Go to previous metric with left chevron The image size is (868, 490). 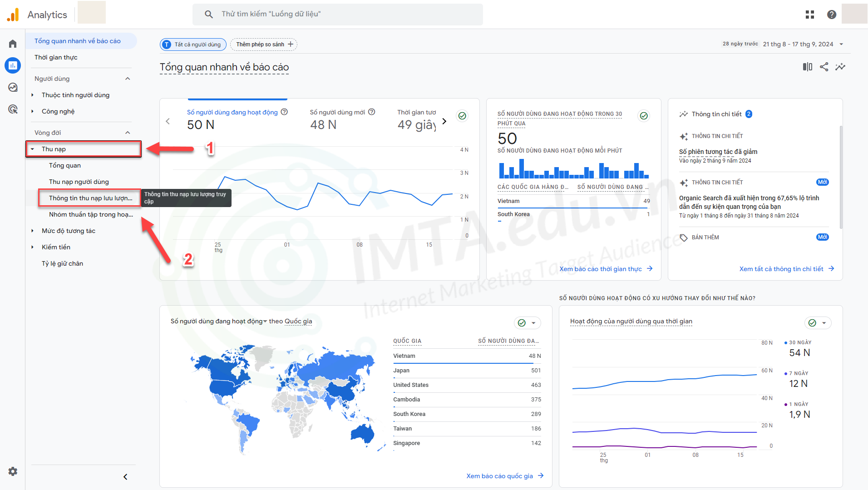[x=168, y=121]
